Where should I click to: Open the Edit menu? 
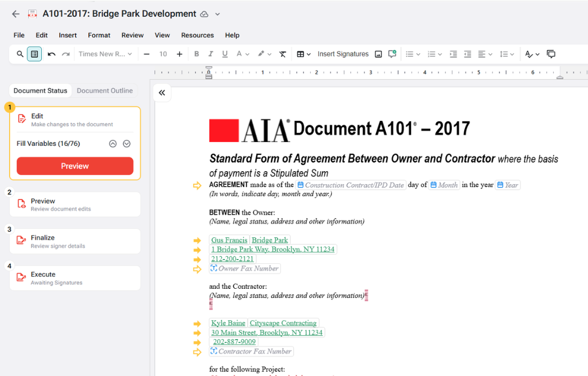[42, 35]
